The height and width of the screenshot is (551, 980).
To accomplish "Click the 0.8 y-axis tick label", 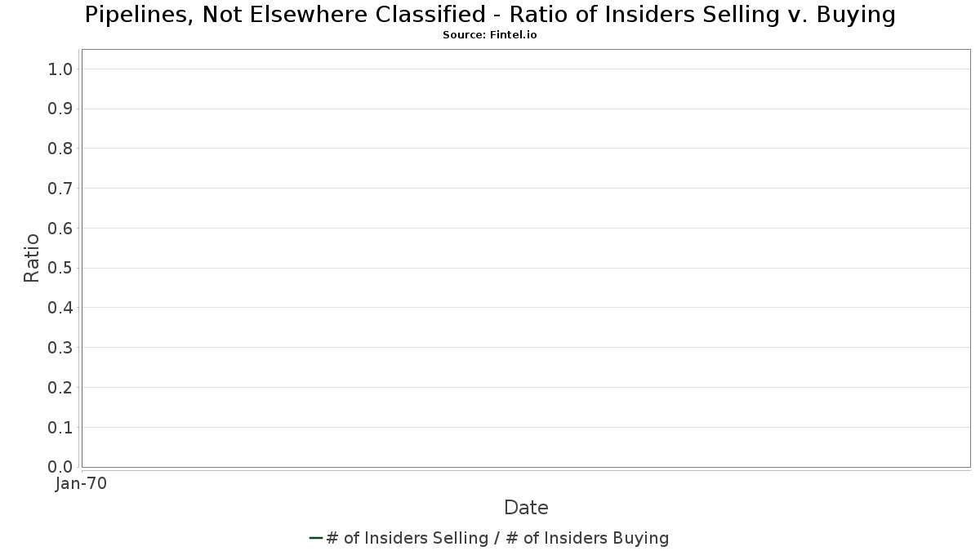I will [x=61, y=149].
